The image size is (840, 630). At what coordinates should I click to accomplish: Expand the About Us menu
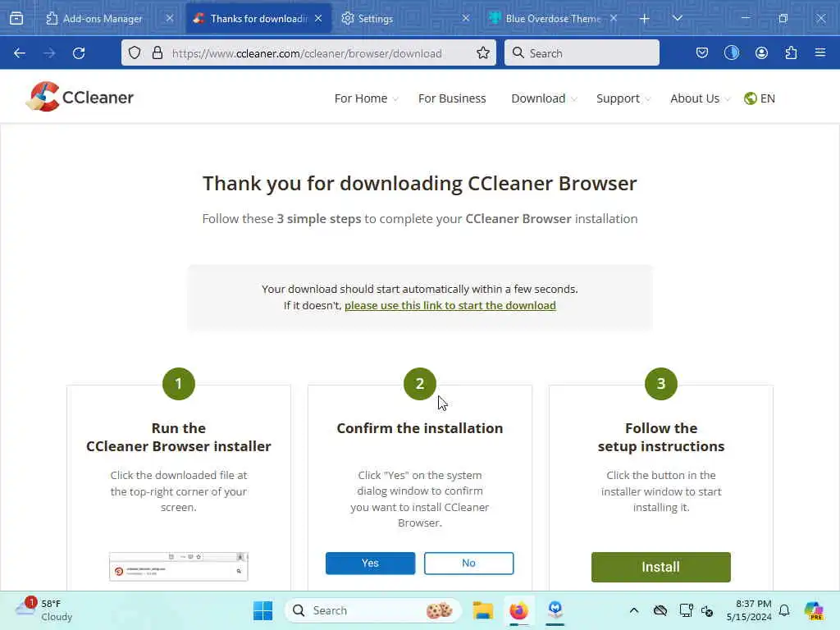[701, 98]
